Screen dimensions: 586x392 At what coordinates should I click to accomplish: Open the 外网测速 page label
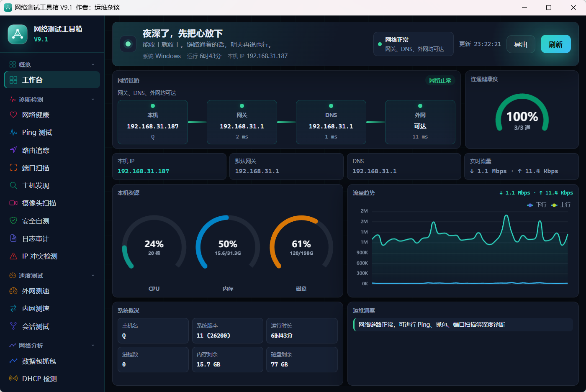click(36, 291)
